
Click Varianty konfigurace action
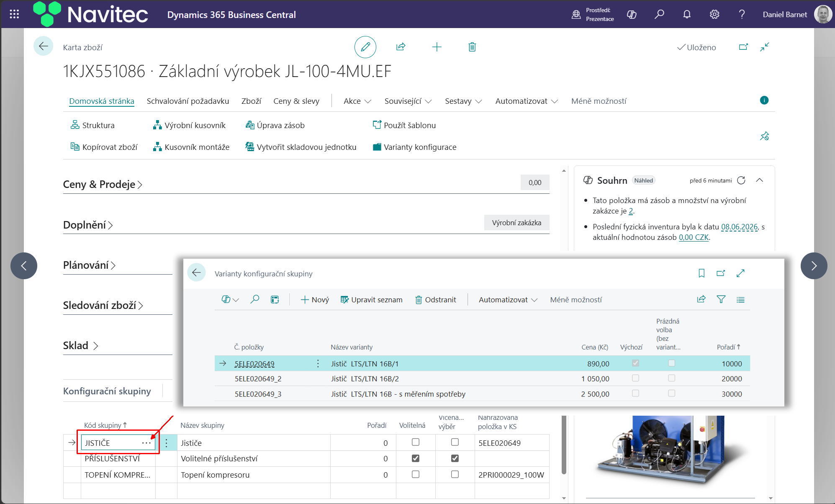pyautogui.click(x=414, y=147)
